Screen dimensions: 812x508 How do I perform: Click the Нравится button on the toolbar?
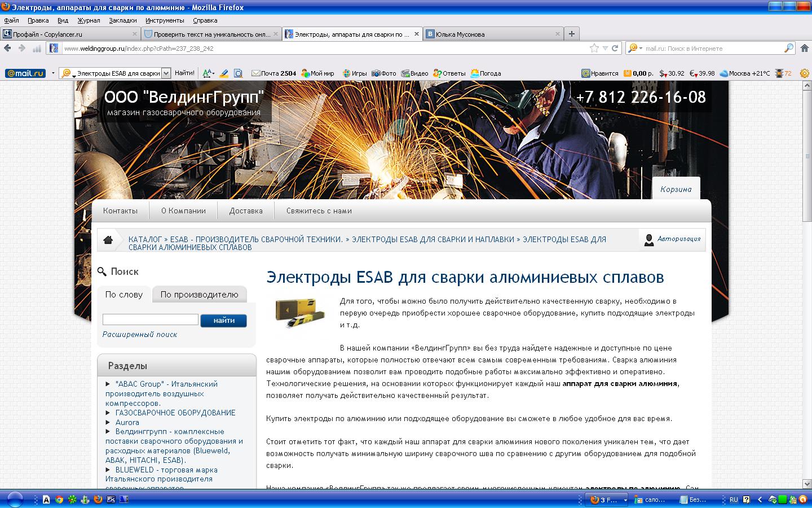point(600,73)
